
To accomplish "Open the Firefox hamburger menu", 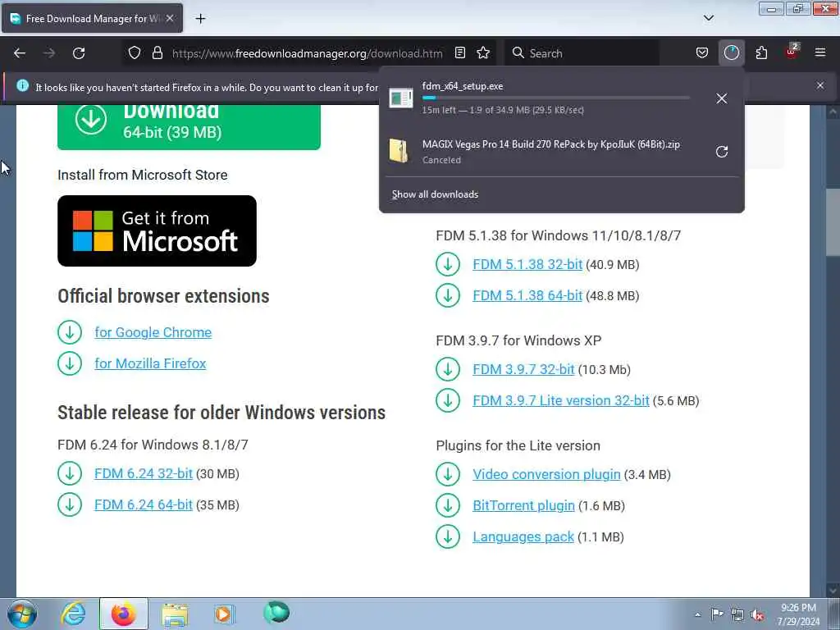I will coord(820,53).
